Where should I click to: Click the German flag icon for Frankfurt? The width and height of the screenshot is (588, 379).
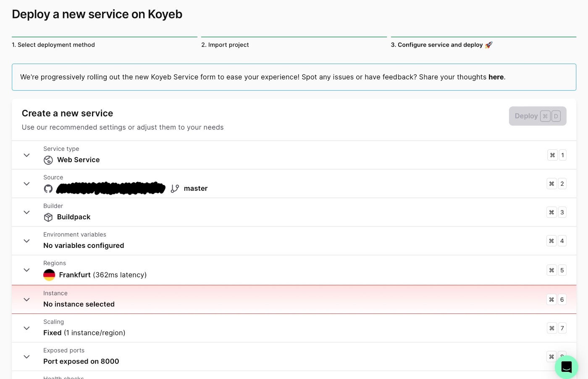(x=49, y=275)
